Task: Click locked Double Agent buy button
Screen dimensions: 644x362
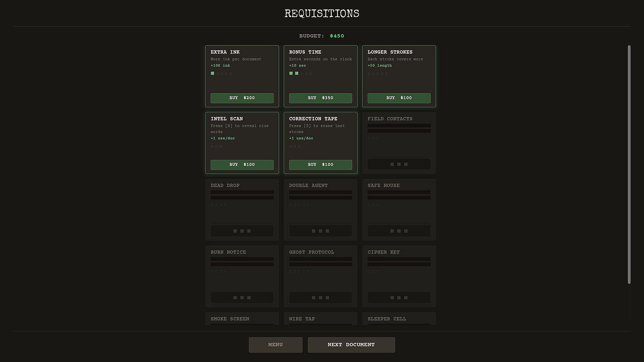Action: (320, 231)
